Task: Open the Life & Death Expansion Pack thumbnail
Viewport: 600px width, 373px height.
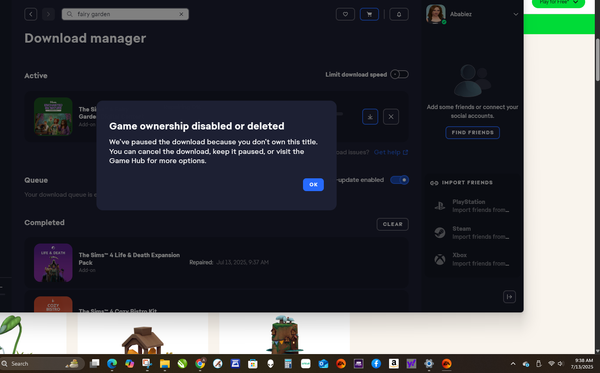Action: tap(53, 262)
